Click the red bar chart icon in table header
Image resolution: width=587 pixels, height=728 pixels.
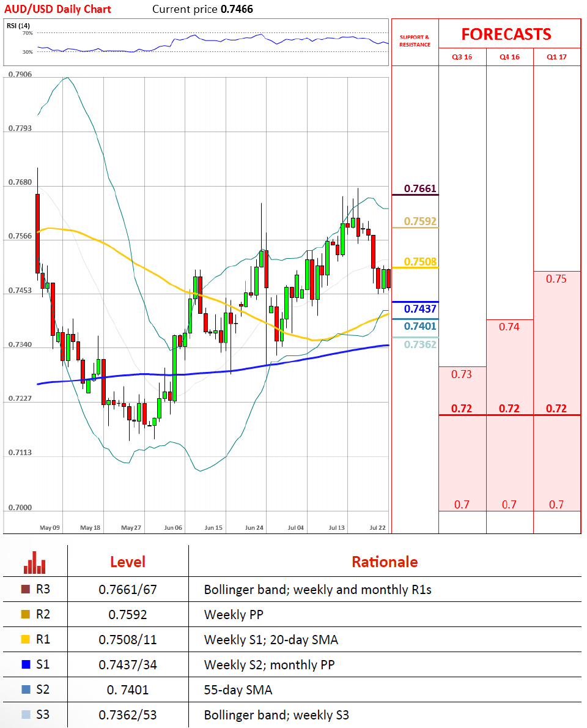(35, 562)
